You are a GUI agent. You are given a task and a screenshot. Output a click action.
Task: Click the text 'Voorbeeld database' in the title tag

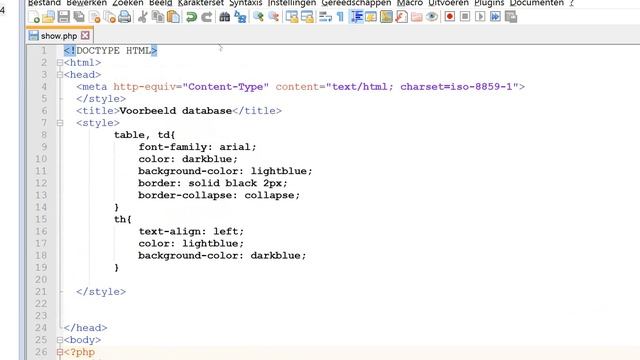pos(176,111)
